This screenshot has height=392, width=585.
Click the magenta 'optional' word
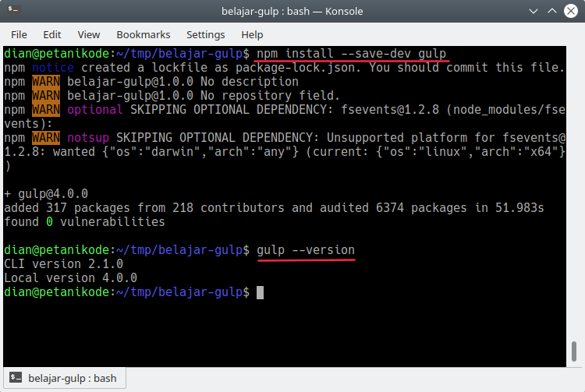click(x=94, y=110)
